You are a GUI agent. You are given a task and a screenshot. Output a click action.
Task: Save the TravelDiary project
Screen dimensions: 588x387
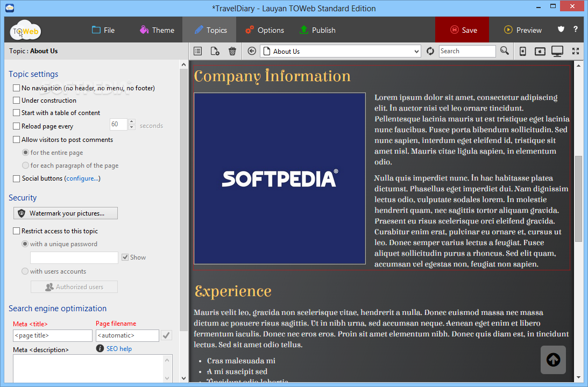click(462, 30)
